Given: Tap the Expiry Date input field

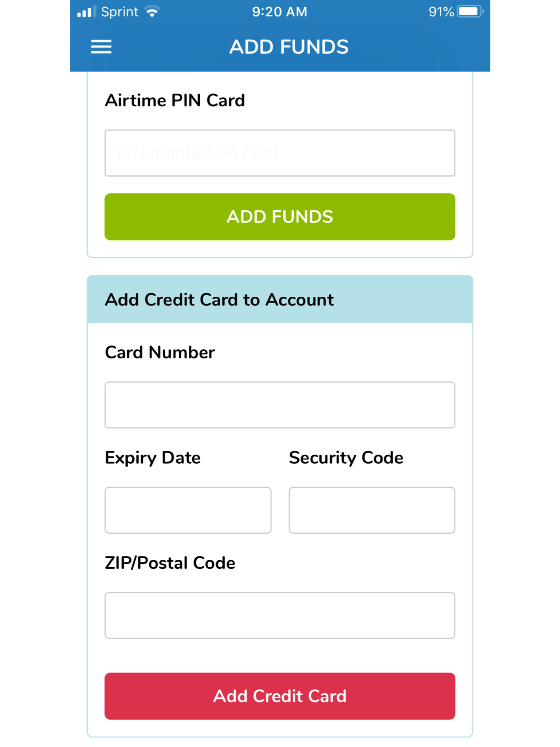Looking at the screenshot, I should tap(188, 510).
